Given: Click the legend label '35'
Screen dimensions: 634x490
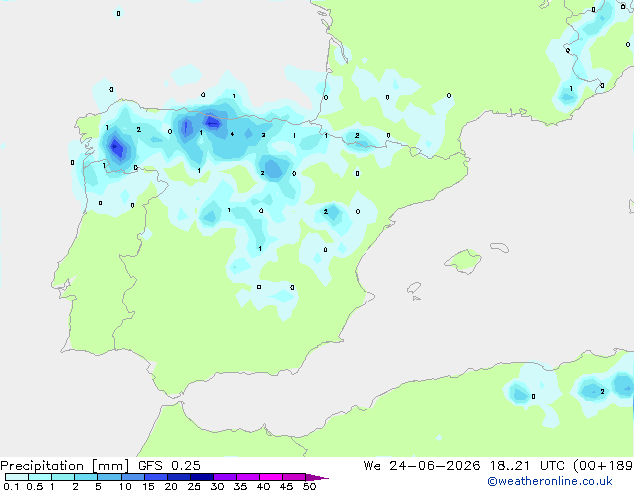Looking at the screenshot, I should pyautogui.click(x=240, y=486).
